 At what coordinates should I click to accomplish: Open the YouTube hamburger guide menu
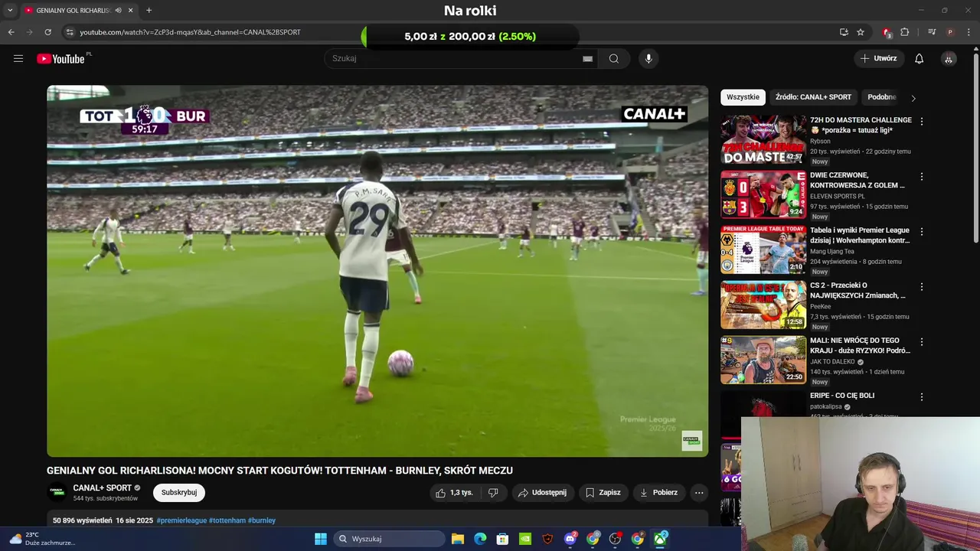click(x=18, y=58)
